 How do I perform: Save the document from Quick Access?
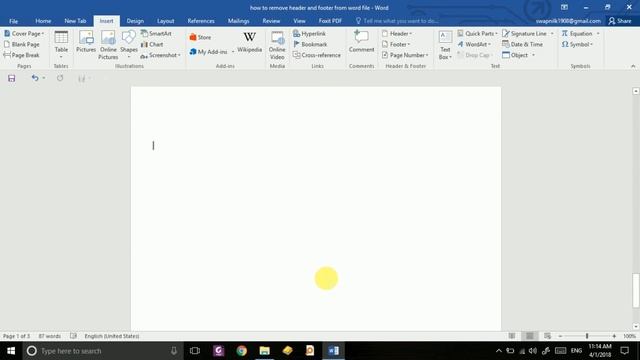(11, 78)
